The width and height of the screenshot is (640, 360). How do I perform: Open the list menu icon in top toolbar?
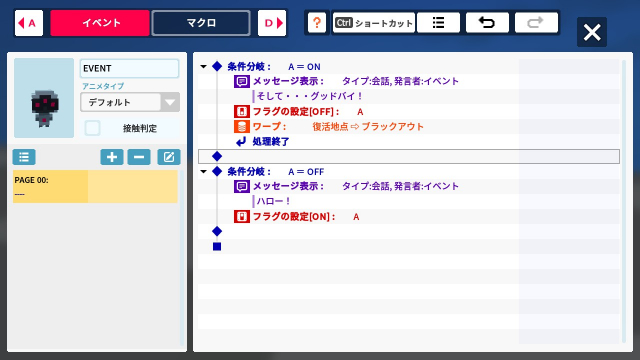(x=438, y=22)
